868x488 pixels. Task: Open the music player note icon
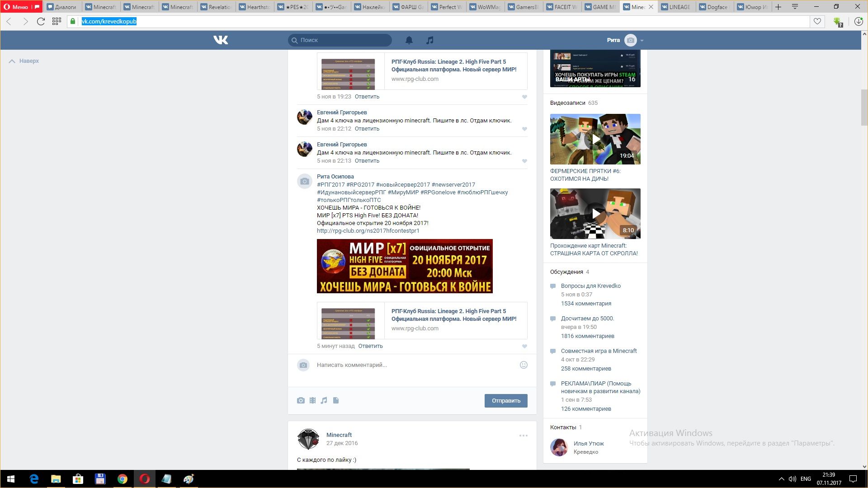point(430,40)
